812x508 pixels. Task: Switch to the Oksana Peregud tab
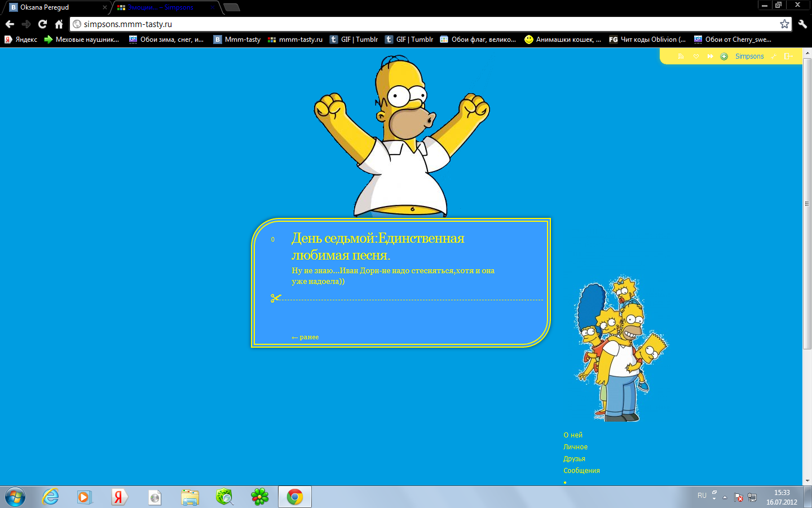coord(56,7)
